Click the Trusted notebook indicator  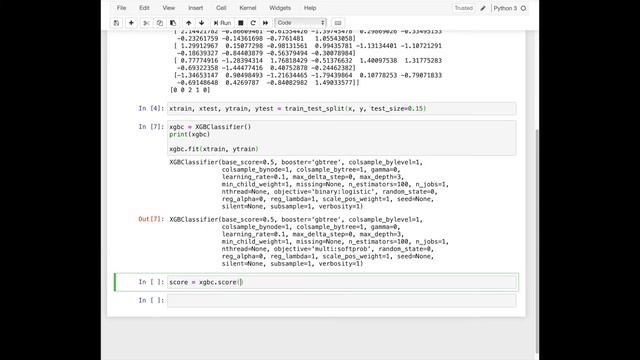tap(464, 8)
